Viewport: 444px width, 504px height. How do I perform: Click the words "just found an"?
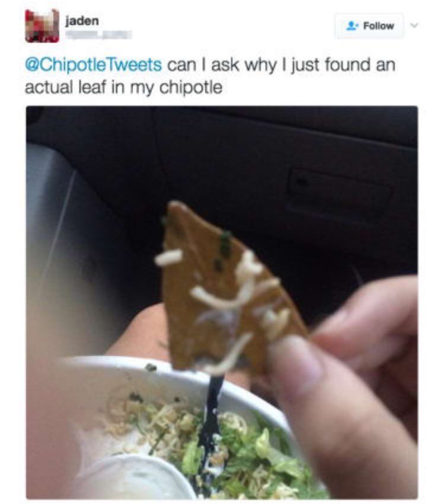(x=343, y=65)
